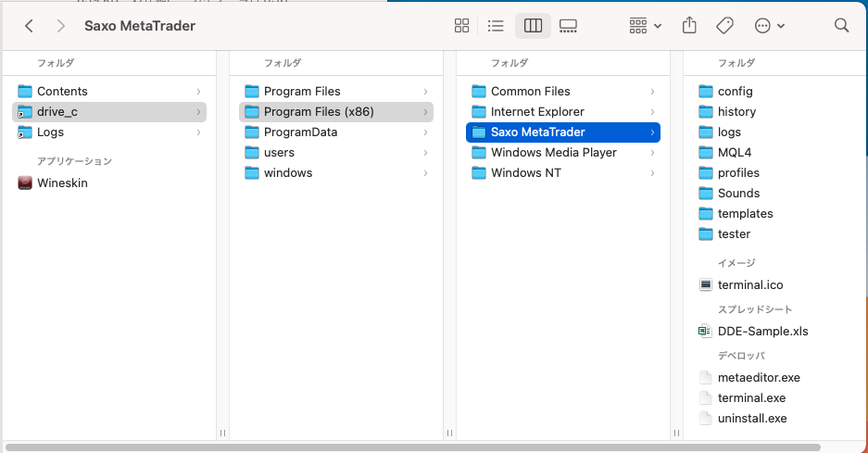Expand the Logs folder chevron
868x453 pixels.
(198, 132)
